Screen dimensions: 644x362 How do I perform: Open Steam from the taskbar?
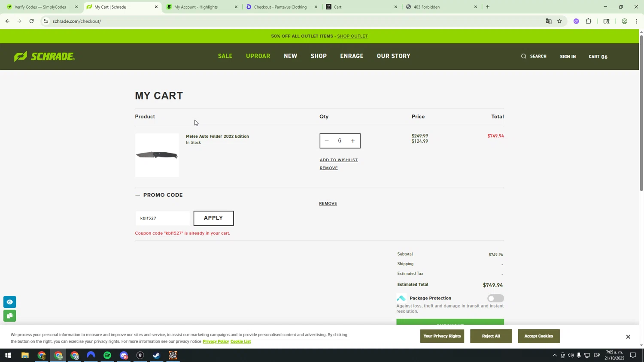157,356
